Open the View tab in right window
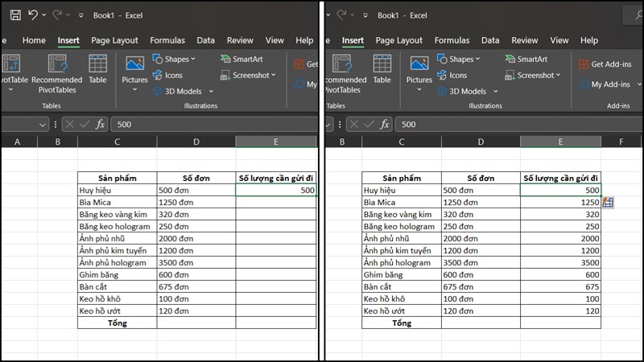The image size is (644, 362). point(559,40)
